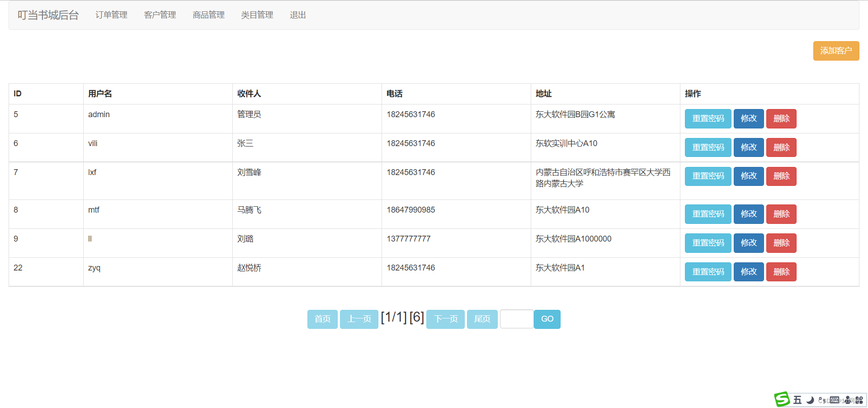Delete user lxf with 删除
Image resolution: width=868 pixels, height=408 pixels.
(781, 176)
